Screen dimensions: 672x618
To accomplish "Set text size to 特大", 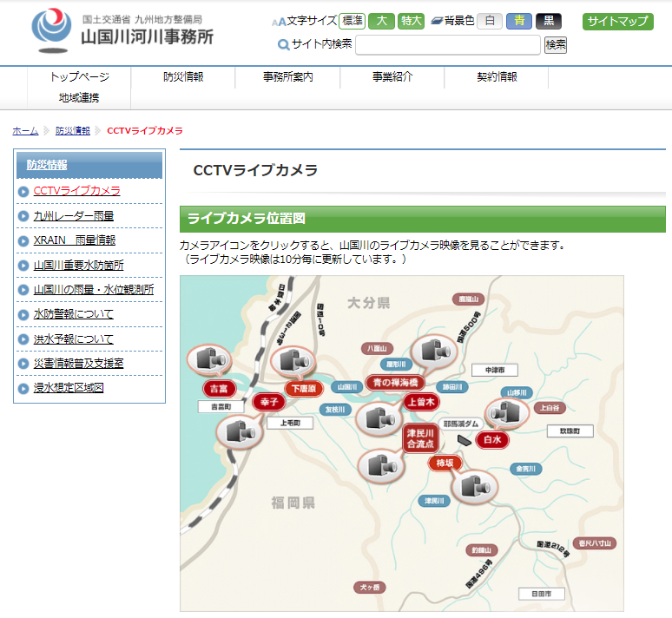I will [411, 21].
